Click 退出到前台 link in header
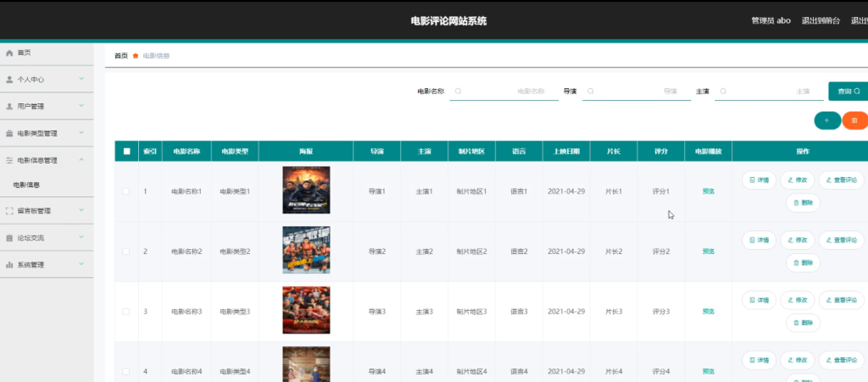Viewport: 868px width, 382px height. point(821,21)
